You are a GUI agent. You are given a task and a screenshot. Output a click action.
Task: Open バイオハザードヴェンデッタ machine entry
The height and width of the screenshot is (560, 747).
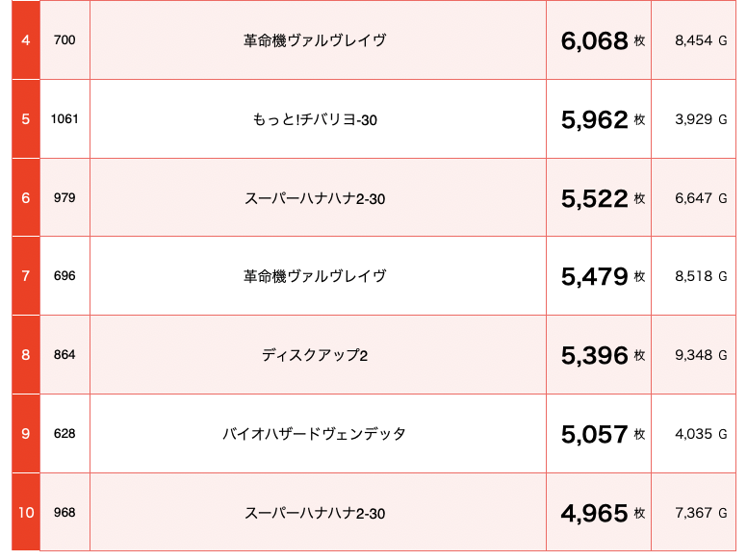point(315,434)
